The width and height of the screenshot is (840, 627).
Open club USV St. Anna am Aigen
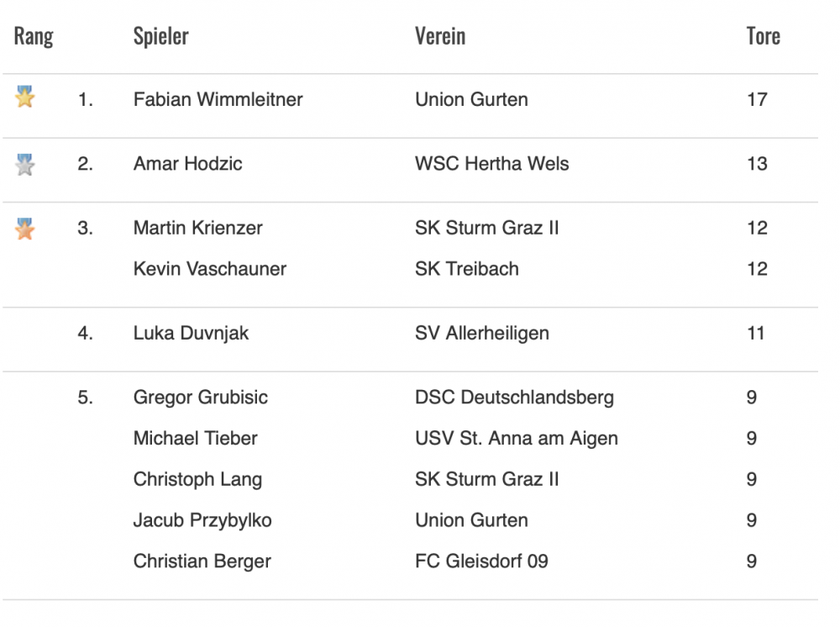517,439
